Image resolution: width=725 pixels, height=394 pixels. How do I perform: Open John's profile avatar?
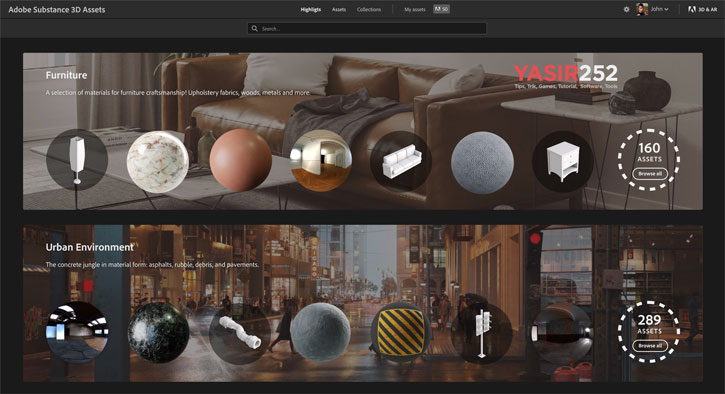[x=642, y=9]
